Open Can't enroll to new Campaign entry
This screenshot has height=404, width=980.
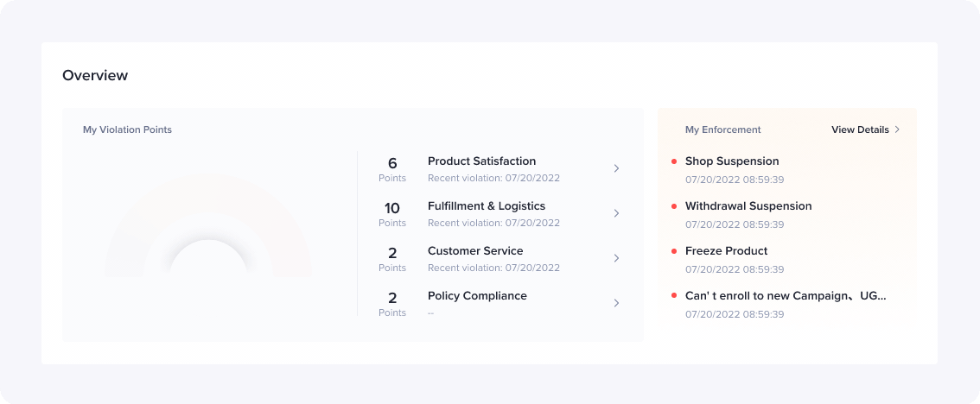point(786,296)
